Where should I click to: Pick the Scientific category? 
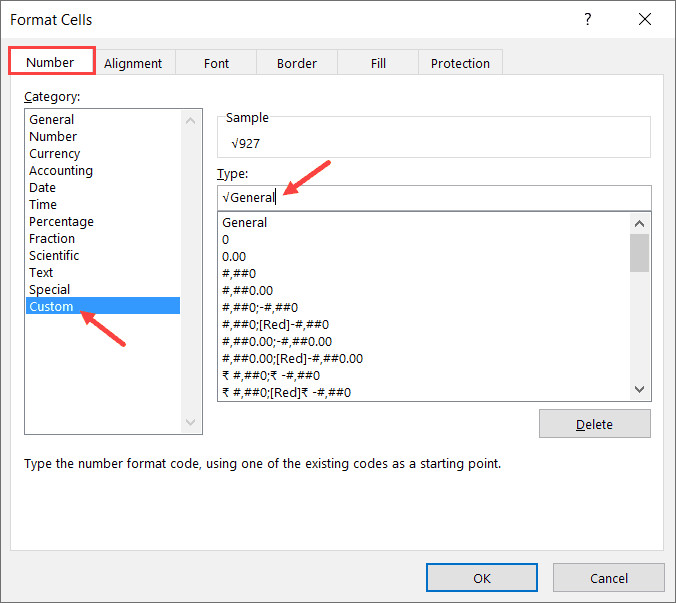click(54, 256)
